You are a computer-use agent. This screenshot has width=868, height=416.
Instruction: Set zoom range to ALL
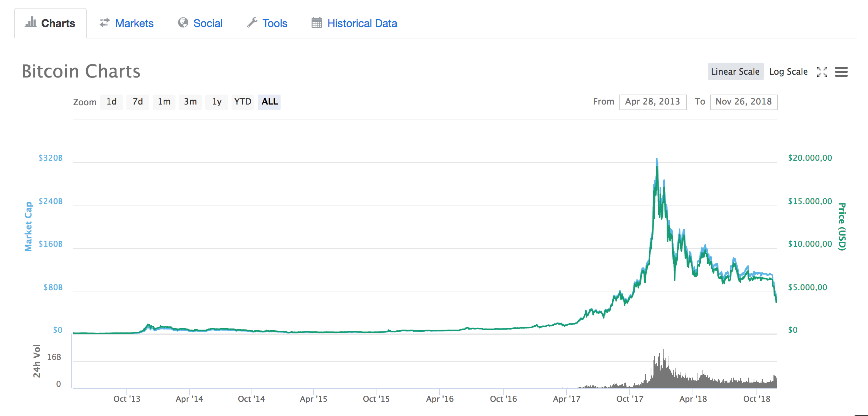pyautogui.click(x=269, y=102)
